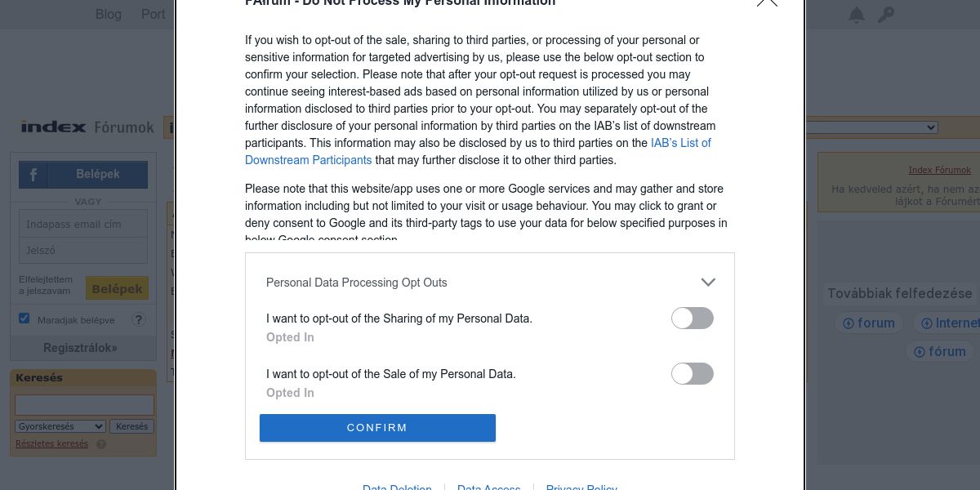
Task: Toggle opt-out of Sharing of Personal Data
Action: coord(692,318)
